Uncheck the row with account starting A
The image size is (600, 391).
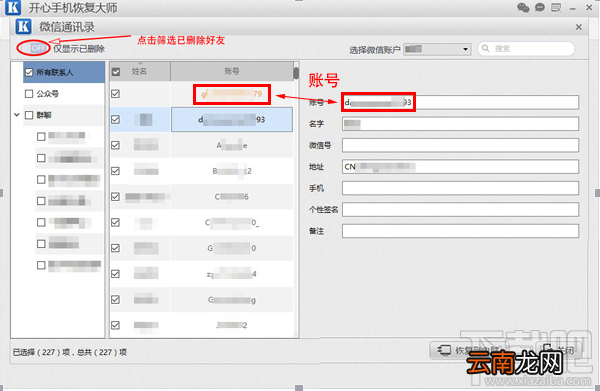(x=116, y=145)
